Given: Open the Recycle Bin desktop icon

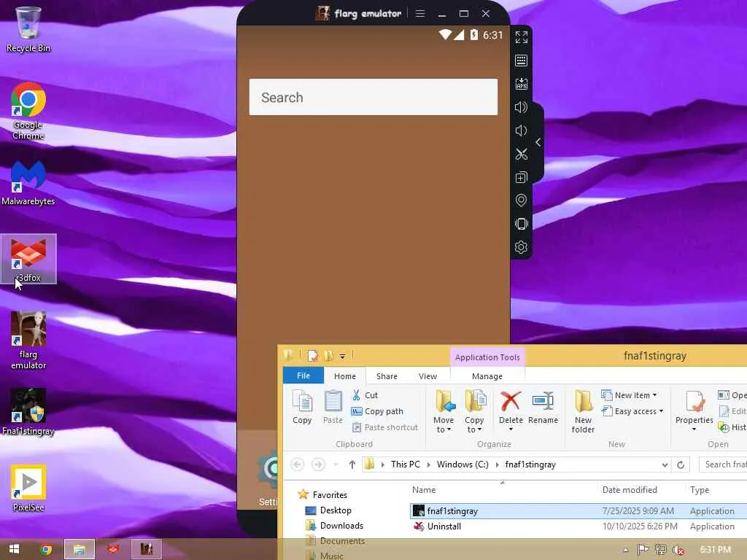Looking at the screenshot, I should coord(28,29).
